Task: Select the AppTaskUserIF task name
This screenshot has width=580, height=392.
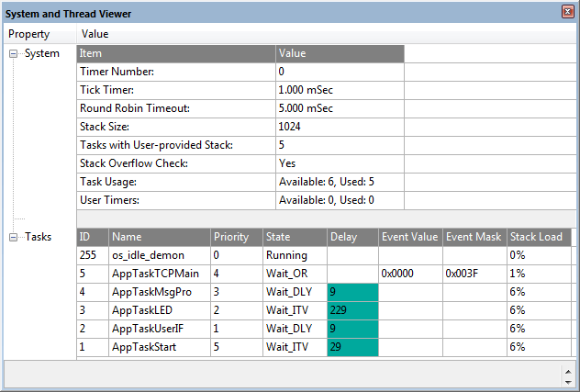Action: 149,329
